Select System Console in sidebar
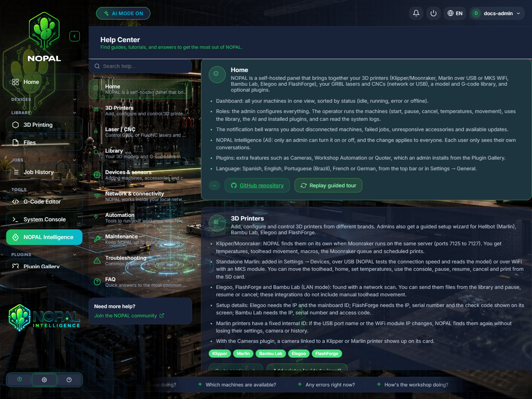This screenshot has height=399, width=532. pyautogui.click(x=44, y=219)
